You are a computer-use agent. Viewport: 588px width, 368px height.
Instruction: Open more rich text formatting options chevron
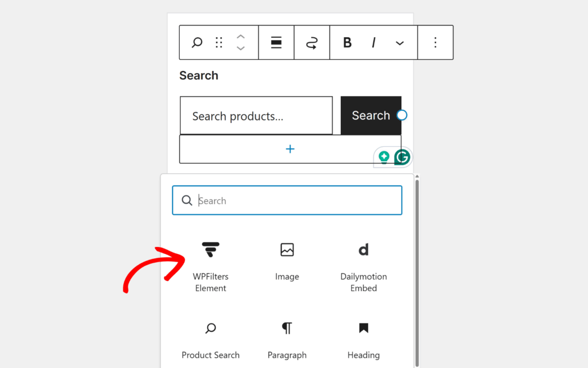tap(400, 42)
